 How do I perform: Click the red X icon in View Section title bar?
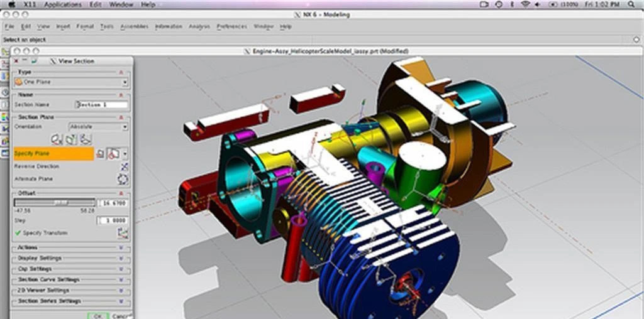click(x=16, y=61)
